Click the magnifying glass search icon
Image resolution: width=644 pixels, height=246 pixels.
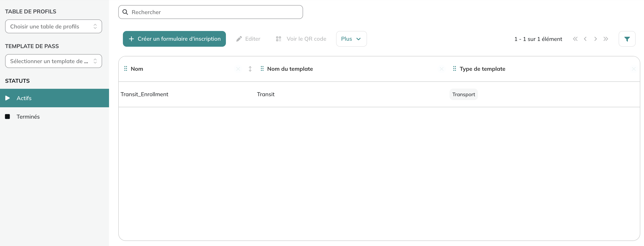click(125, 12)
